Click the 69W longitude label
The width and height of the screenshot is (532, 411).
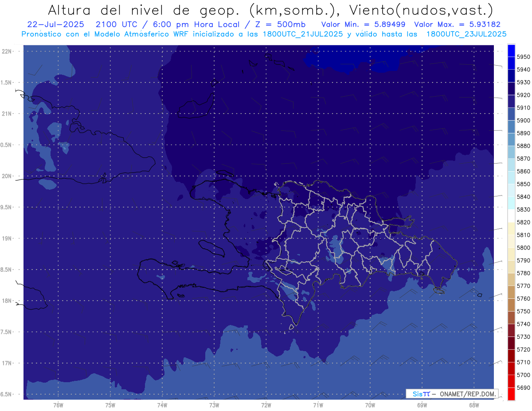[x=422, y=405]
